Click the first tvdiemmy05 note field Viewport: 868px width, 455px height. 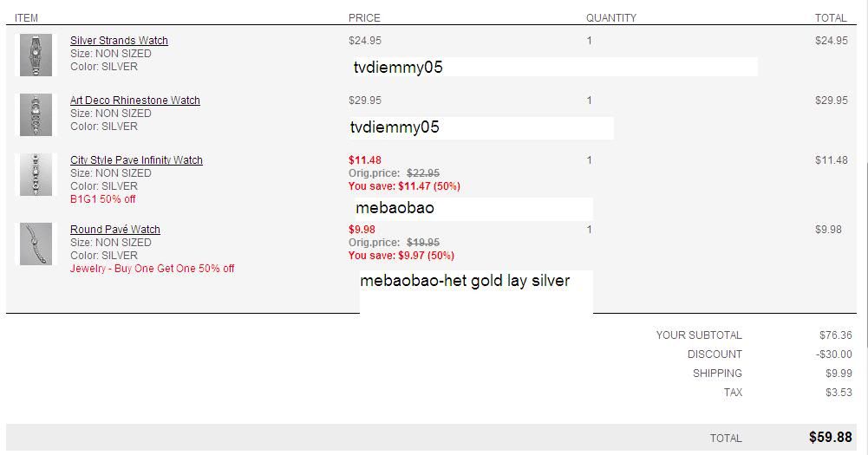(x=553, y=68)
